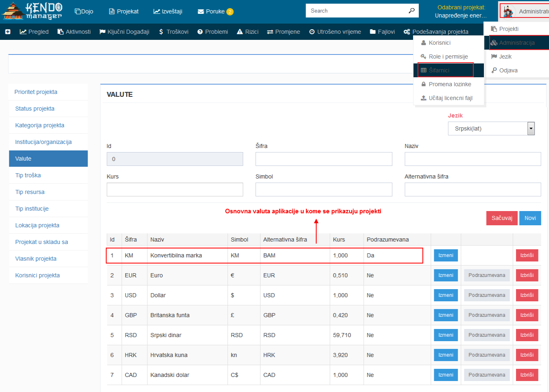Open Kategorija projekta in sidebar
The image size is (549, 392).
click(x=48, y=125)
